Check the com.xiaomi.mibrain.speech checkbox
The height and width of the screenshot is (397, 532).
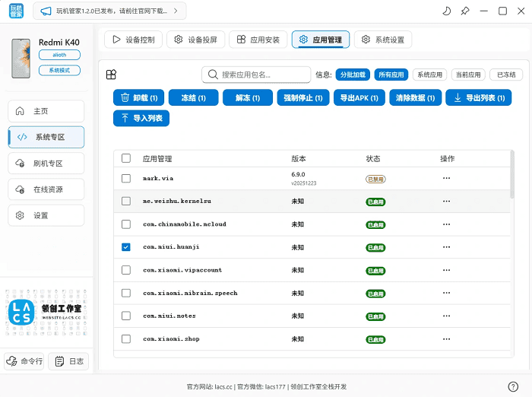click(126, 293)
